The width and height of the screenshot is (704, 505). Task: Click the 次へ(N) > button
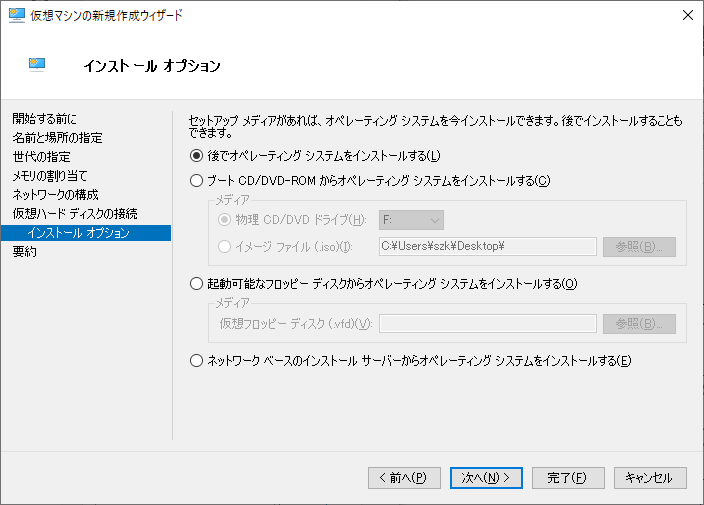coord(486,477)
